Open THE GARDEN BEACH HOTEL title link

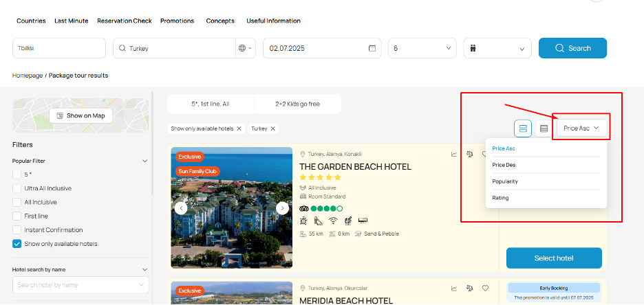[x=355, y=167]
